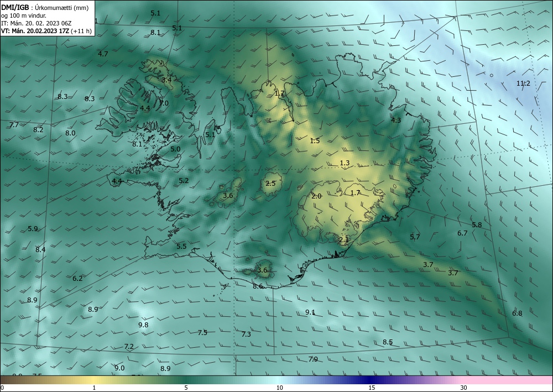Screen dimensions: 553x392
Task: Click the 11.2 precipitable water value
Action: coord(523,83)
